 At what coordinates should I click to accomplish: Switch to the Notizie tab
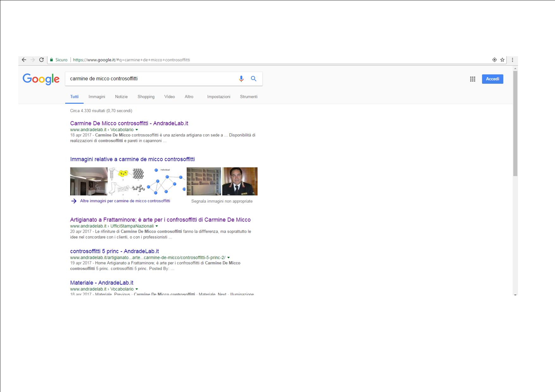[122, 97]
